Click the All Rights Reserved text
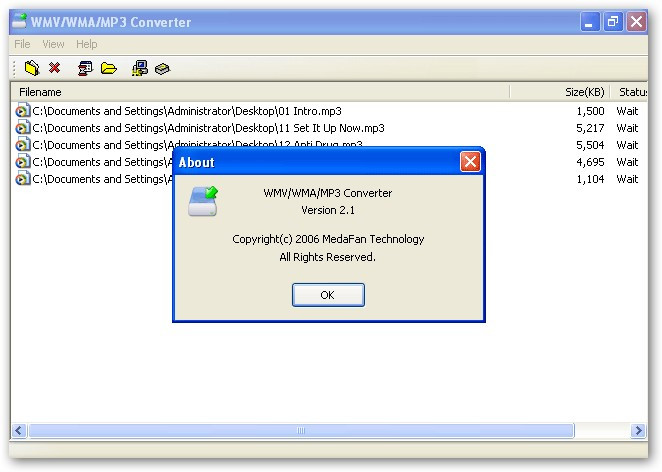 coord(327,257)
